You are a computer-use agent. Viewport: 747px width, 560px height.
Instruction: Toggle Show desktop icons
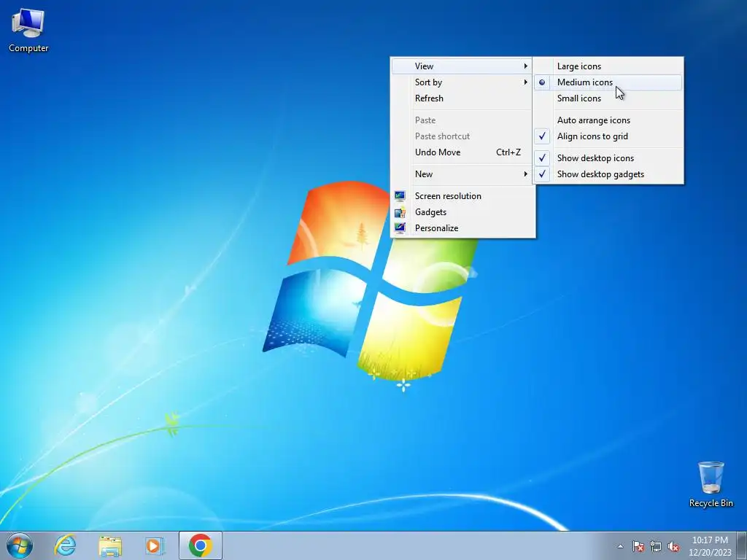(608, 158)
